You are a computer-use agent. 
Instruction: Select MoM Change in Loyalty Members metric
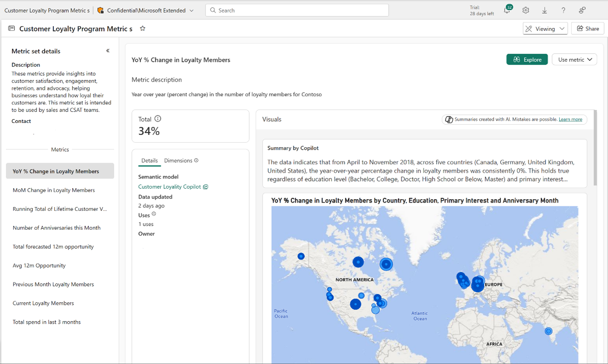pos(54,190)
